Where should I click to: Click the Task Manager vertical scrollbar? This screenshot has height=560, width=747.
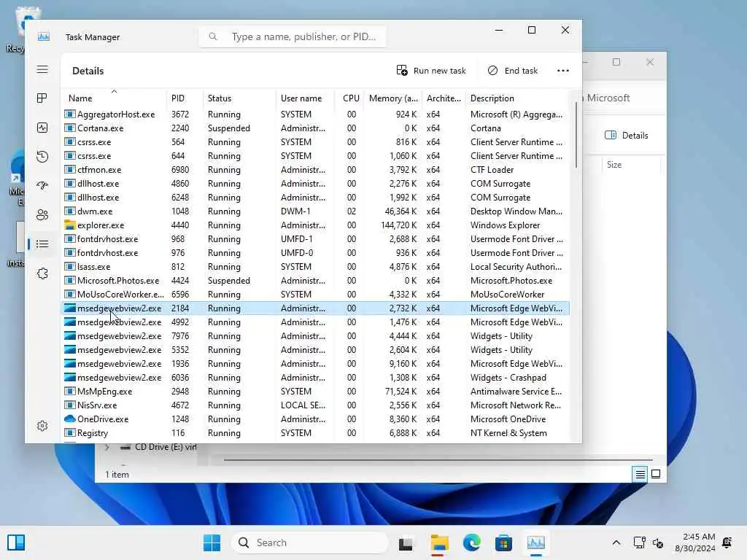(576, 134)
